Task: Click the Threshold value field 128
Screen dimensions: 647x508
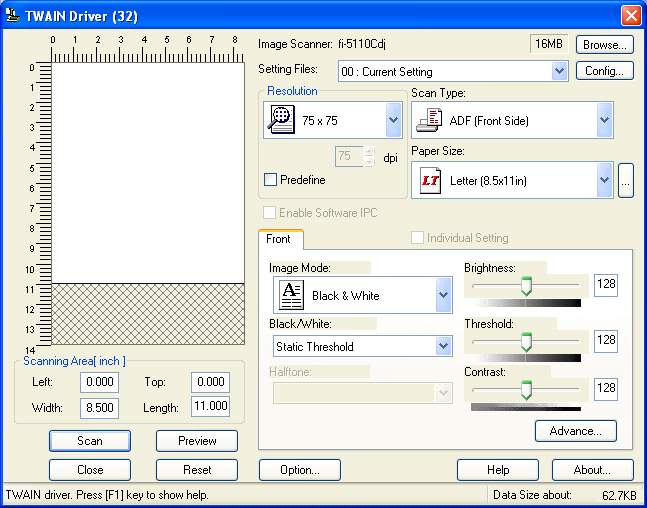Action: (606, 340)
